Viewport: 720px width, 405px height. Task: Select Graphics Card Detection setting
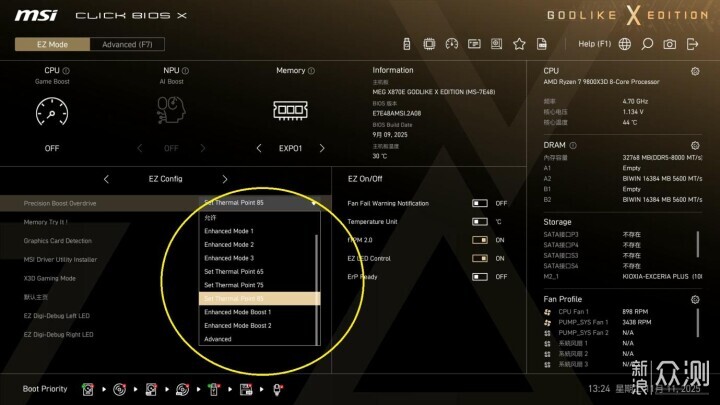57,241
